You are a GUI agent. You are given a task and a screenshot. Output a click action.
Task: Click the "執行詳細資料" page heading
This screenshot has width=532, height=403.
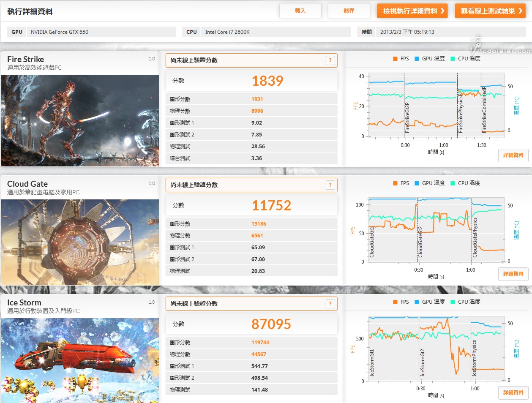click(x=30, y=11)
